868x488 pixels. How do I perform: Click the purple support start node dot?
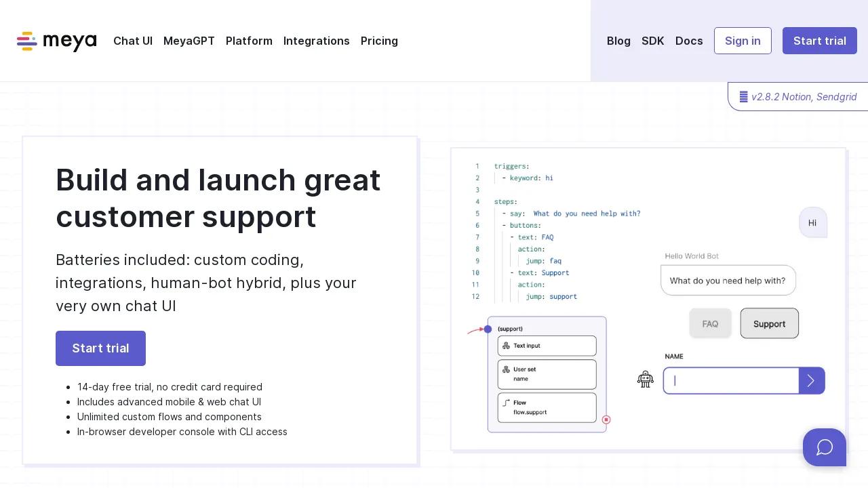click(x=488, y=329)
